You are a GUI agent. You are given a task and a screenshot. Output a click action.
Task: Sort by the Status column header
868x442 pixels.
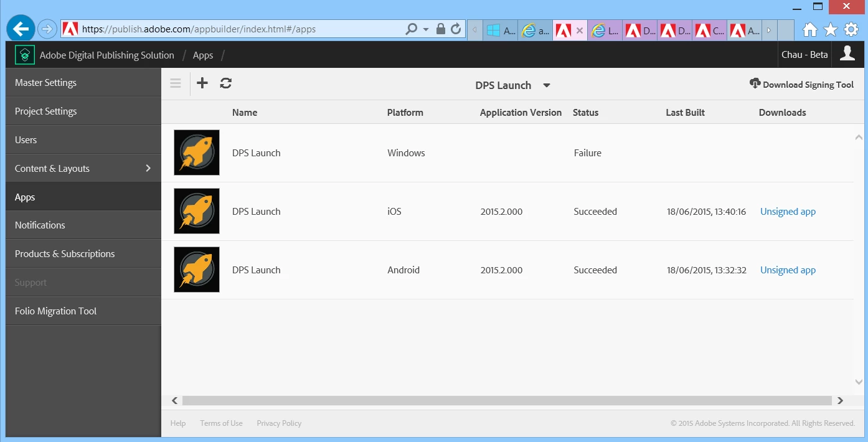coord(586,113)
